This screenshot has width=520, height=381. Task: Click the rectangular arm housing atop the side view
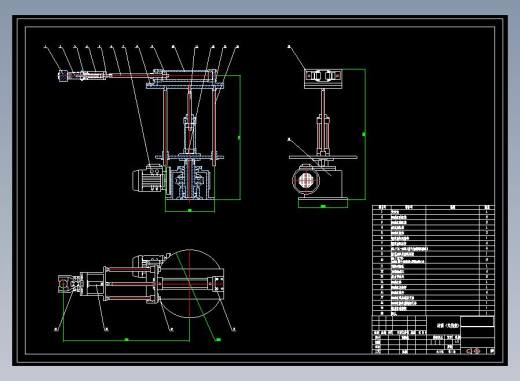(x=323, y=79)
